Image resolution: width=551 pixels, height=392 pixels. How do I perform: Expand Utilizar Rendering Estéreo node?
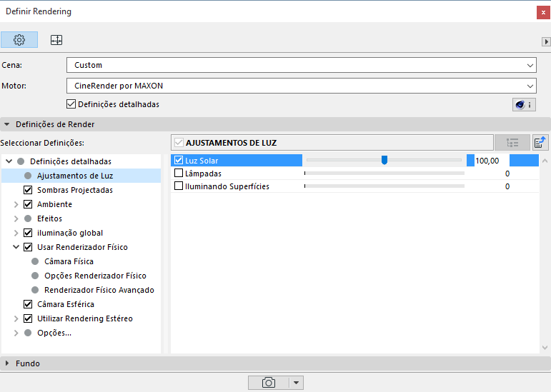[x=16, y=318]
